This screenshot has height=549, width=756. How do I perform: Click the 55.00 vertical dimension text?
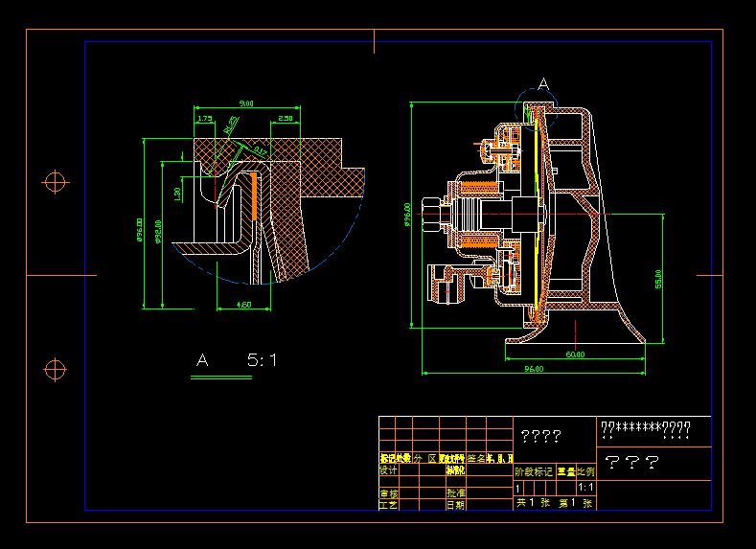pyautogui.click(x=658, y=278)
